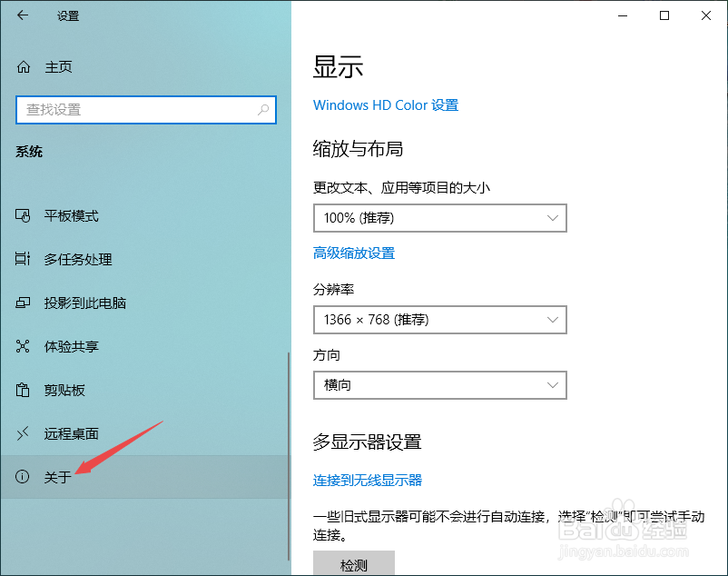
Task: Click the Tablet mode icon
Action: [23, 215]
